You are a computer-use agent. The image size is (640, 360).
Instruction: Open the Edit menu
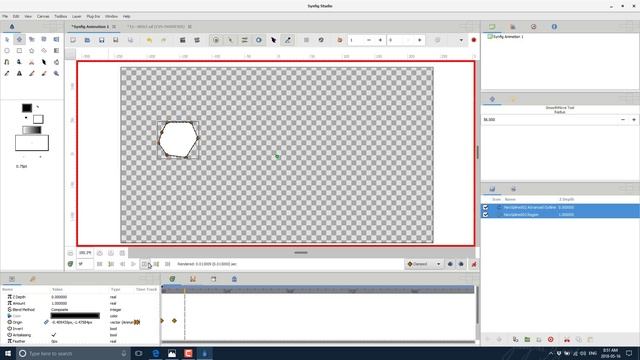pos(16,16)
